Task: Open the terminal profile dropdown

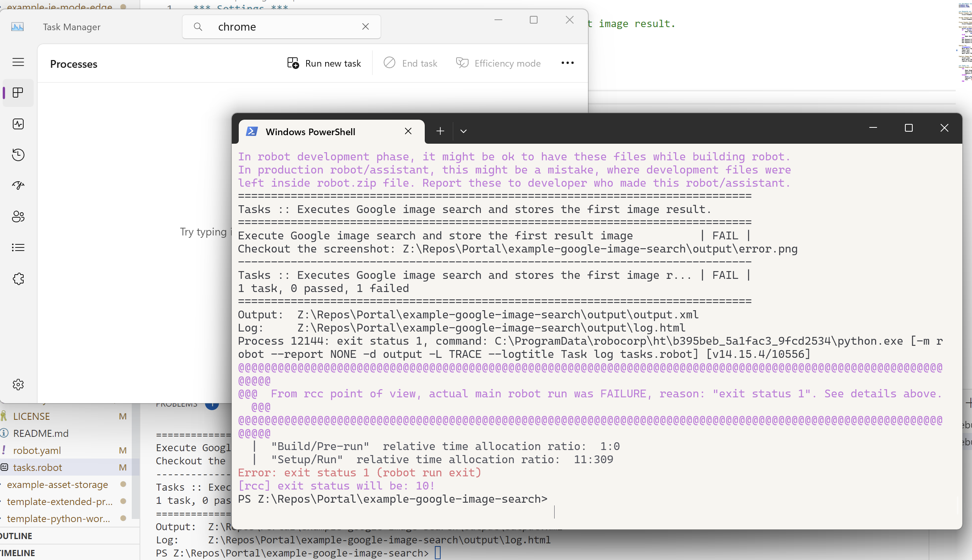Action: click(463, 131)
